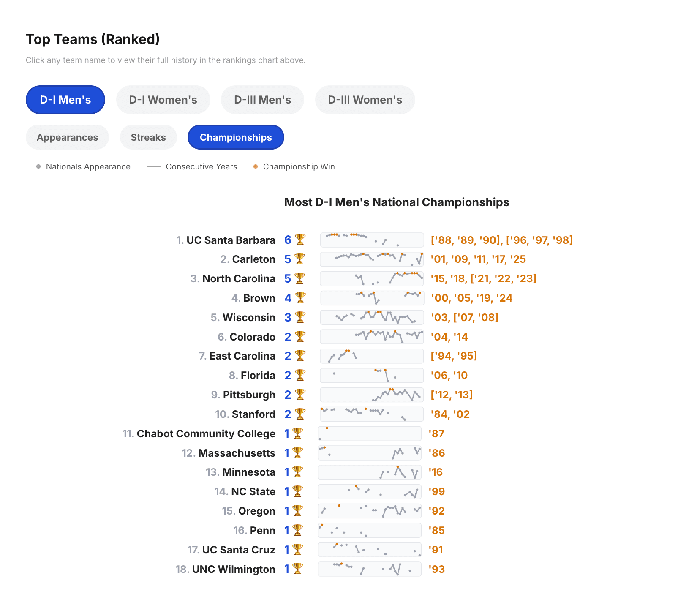Click the trophy icon next to Chabot Community College
This screenshot has width=697, height=616.
tap(298, 433)
